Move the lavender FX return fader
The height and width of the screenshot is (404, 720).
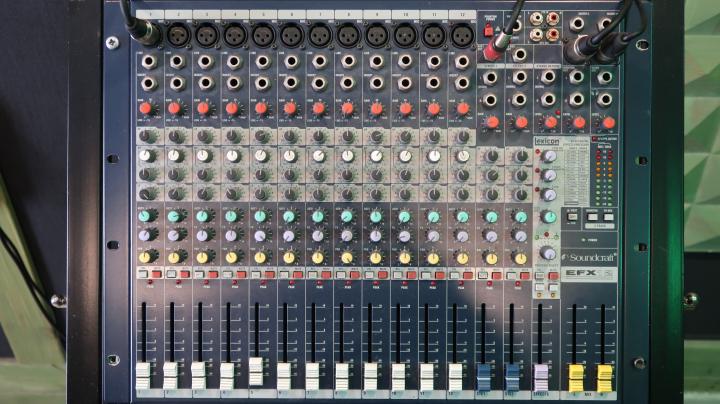(x=540, y=377)
